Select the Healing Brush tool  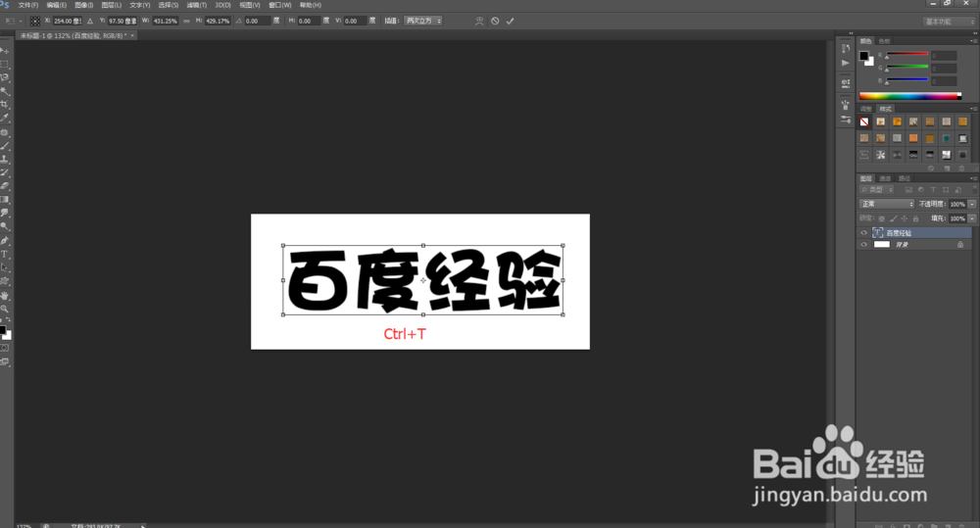4,132
